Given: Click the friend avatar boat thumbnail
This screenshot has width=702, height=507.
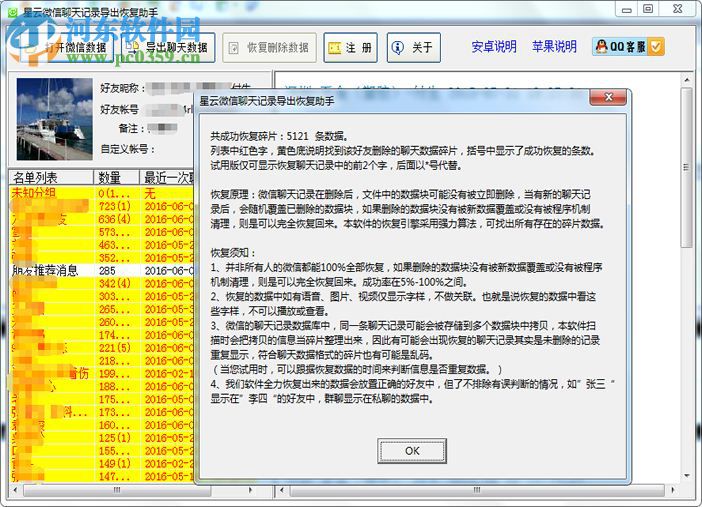Looking at the screenshot, I should tap(55, 119).
